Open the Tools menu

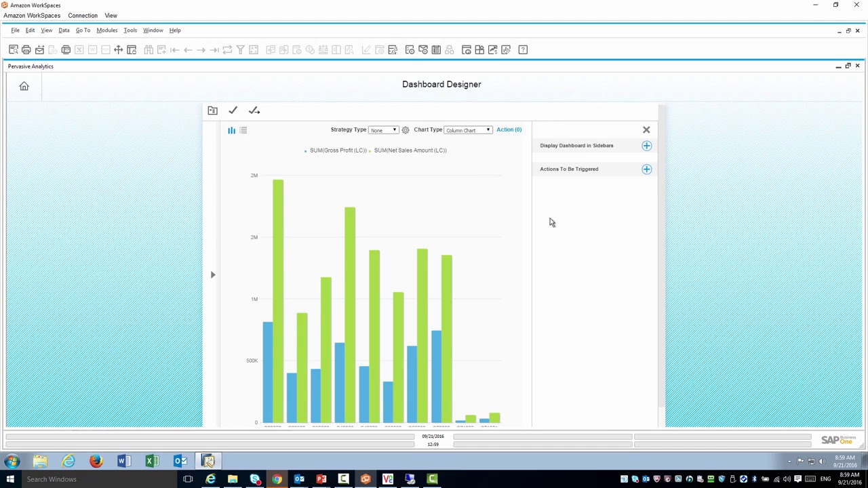click(130, 30)
